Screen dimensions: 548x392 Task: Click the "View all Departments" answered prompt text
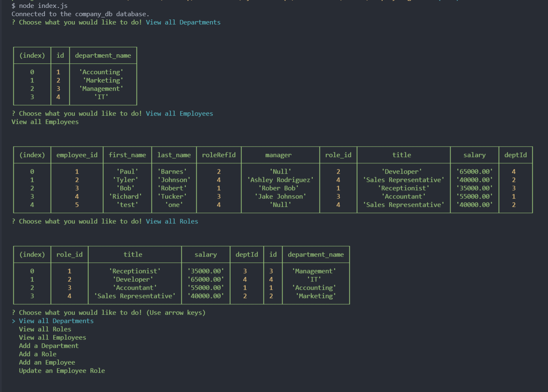click(183, 22)
